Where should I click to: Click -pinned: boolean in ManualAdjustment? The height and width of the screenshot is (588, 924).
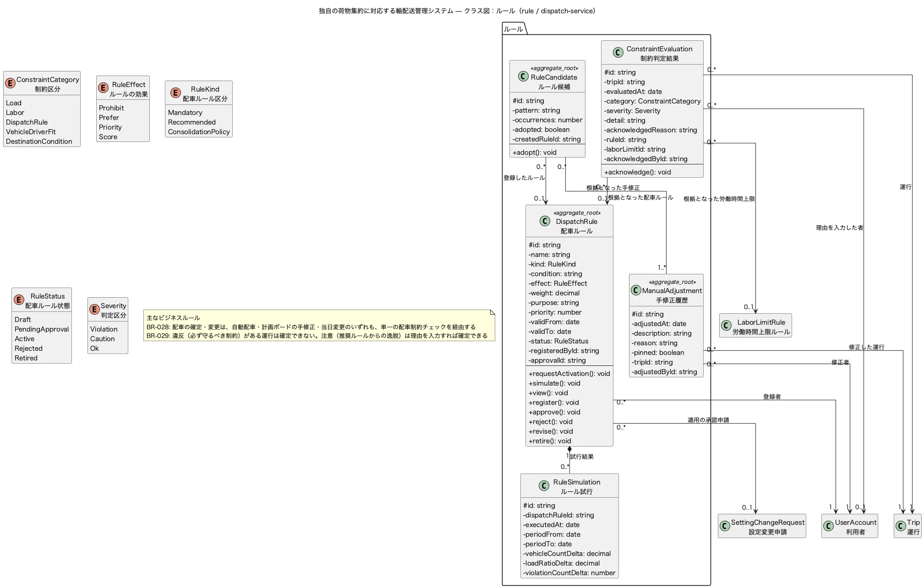[x=658, y=353]
